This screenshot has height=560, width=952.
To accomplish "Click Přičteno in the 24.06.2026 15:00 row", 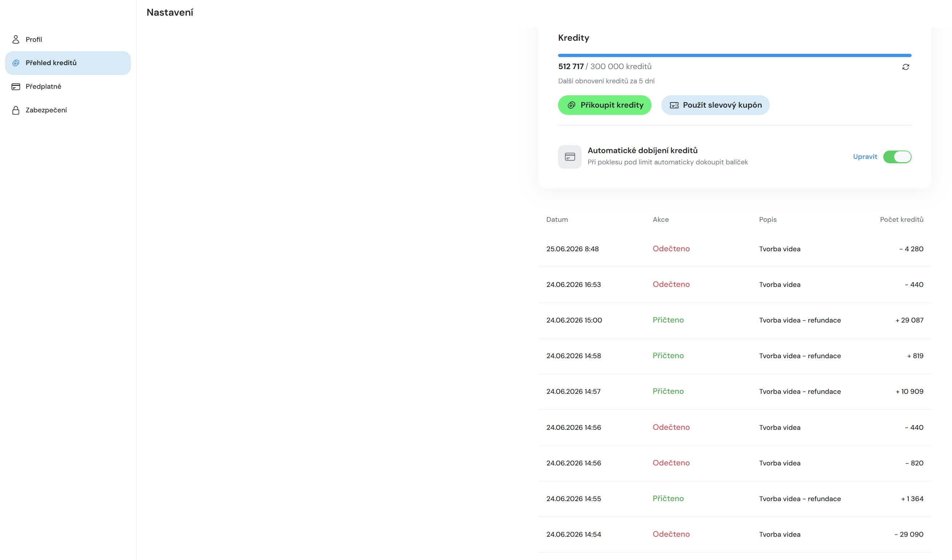I will click(668, 320).
